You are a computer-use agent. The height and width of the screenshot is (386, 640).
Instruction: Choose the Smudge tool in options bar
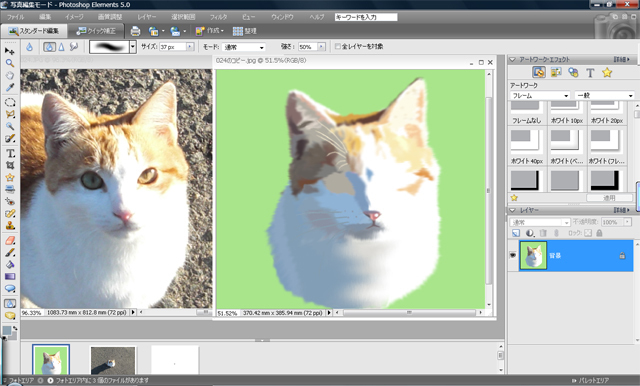(x=74, y=47)
